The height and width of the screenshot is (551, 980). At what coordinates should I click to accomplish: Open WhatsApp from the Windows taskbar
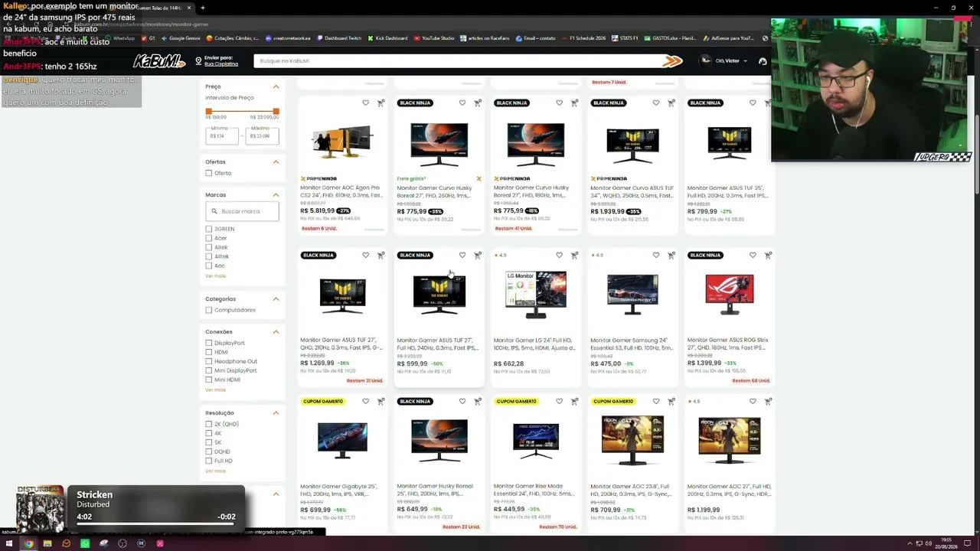(x=85, y=544)
